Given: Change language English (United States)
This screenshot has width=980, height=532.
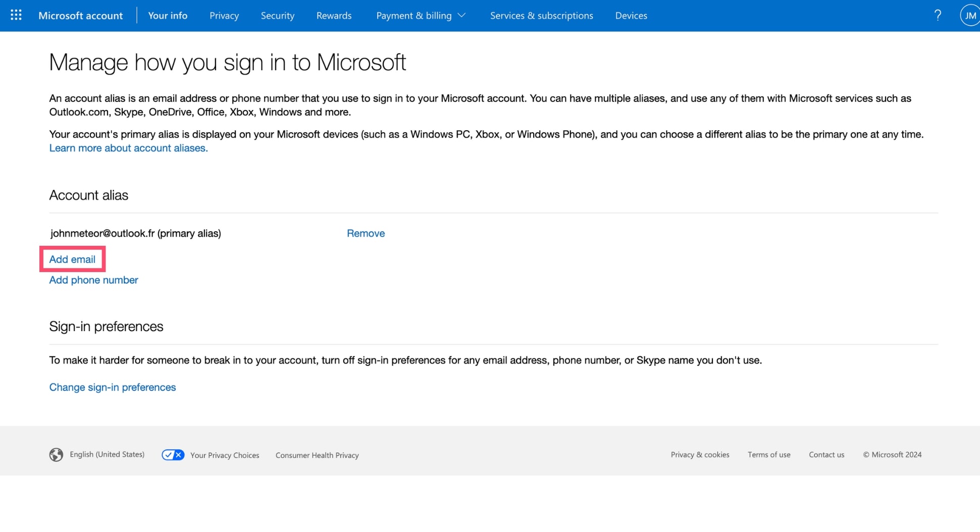Looking at the screenshot, I should pos(107,454).
